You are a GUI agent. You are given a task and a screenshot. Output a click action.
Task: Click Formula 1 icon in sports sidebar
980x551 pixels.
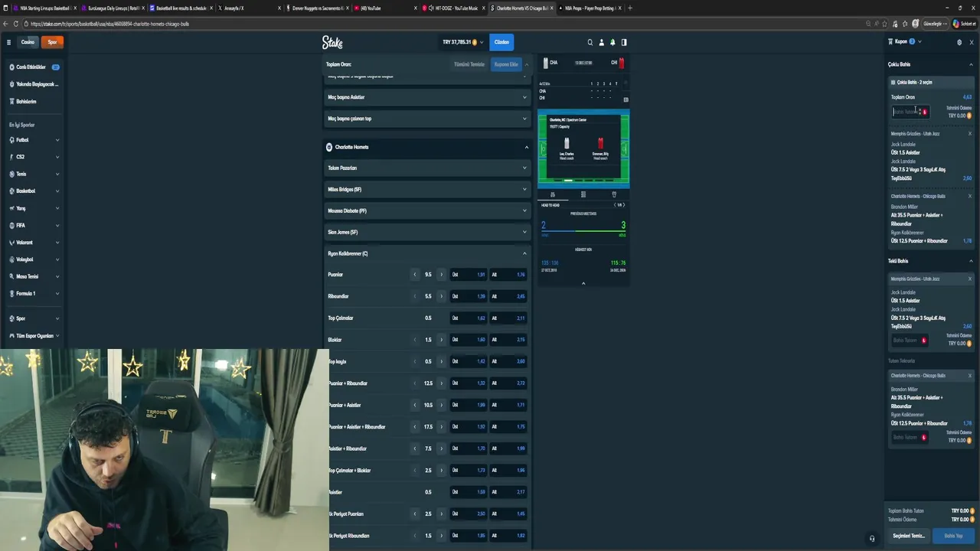(x=12, y=293)
